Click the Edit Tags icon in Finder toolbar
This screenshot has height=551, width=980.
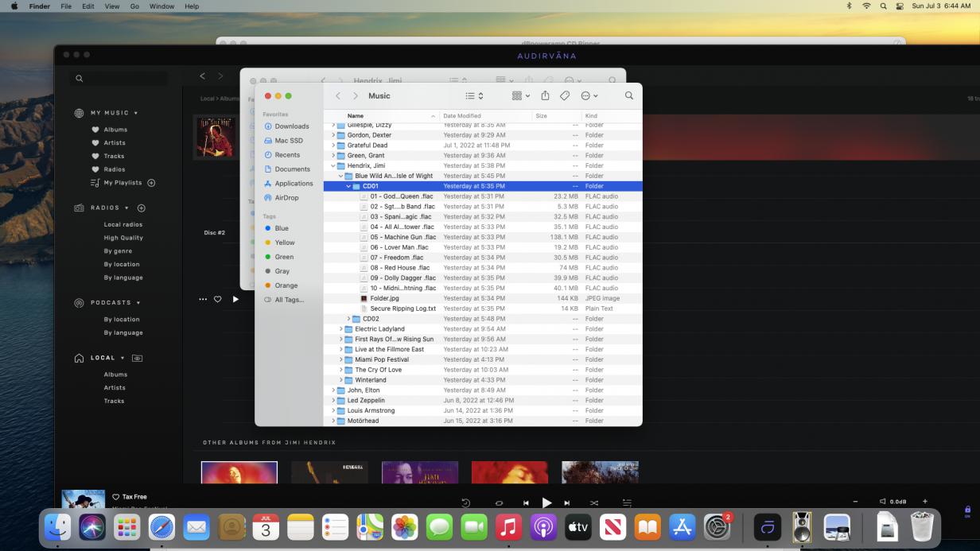pyautogui.click(x=565, y=95)
